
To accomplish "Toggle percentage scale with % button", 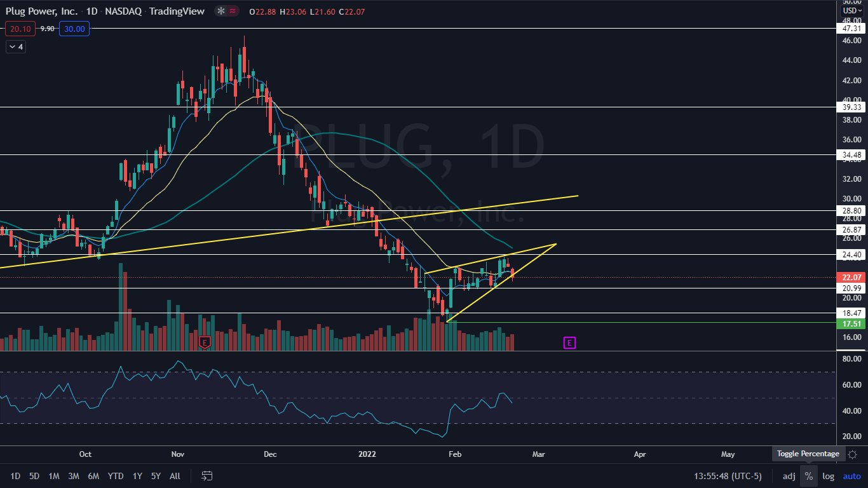I will coord(809,476).
